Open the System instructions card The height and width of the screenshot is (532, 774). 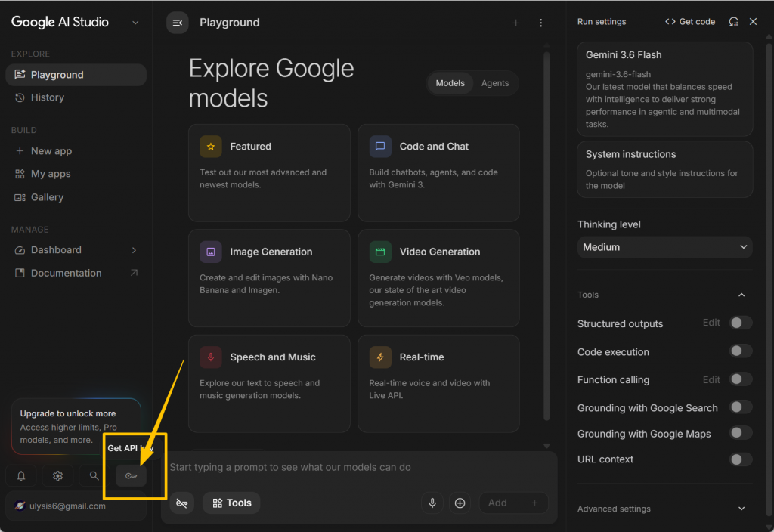[x=664, y=169]
